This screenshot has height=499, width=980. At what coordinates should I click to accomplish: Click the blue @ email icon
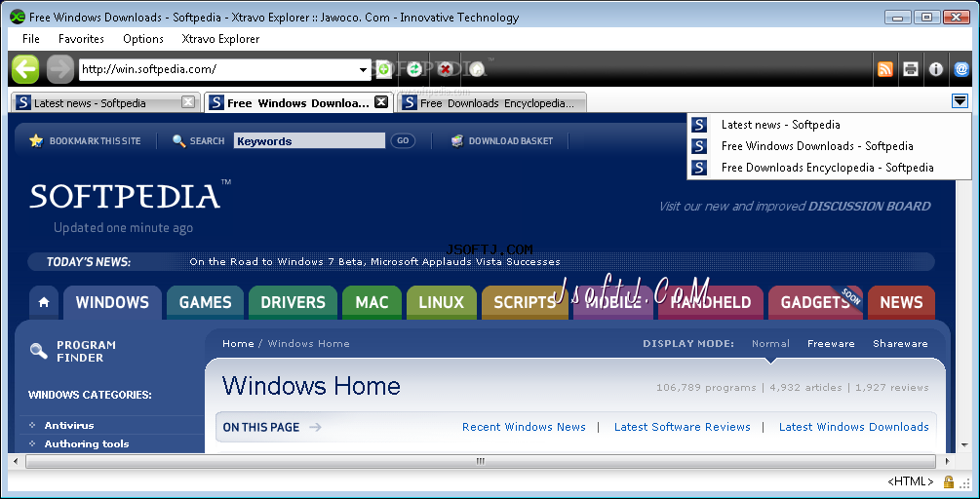(x=961, y=69)
